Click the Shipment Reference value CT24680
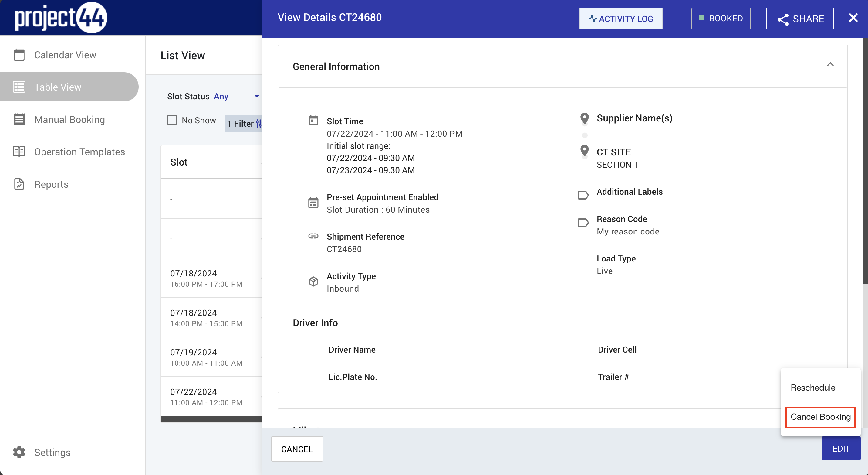Image resolution: width=868 pixels, height=475 pixels. (x=344, y=249)
